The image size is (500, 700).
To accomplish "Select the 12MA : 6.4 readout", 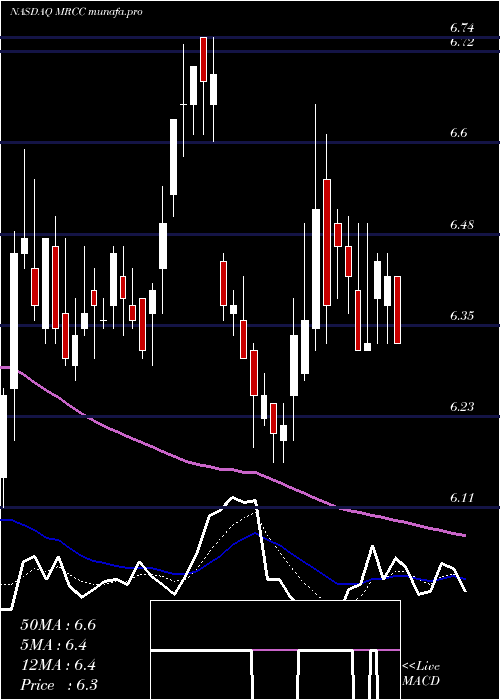I will click(58, 665).
